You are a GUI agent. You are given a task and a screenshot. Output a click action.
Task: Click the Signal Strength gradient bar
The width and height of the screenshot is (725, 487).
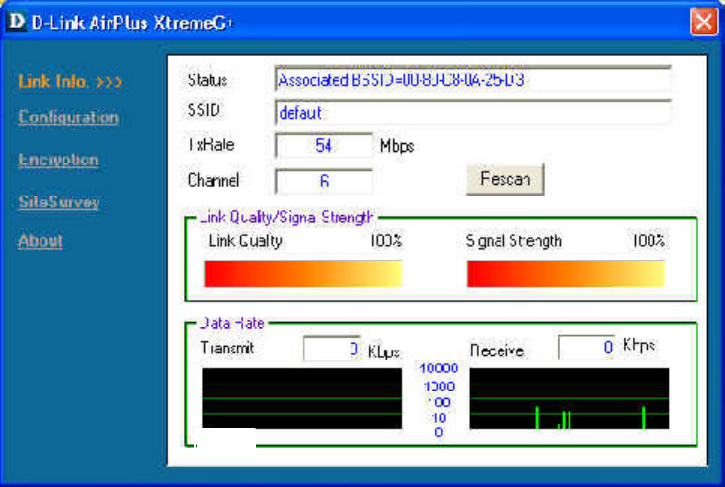(x=566, y=273)
